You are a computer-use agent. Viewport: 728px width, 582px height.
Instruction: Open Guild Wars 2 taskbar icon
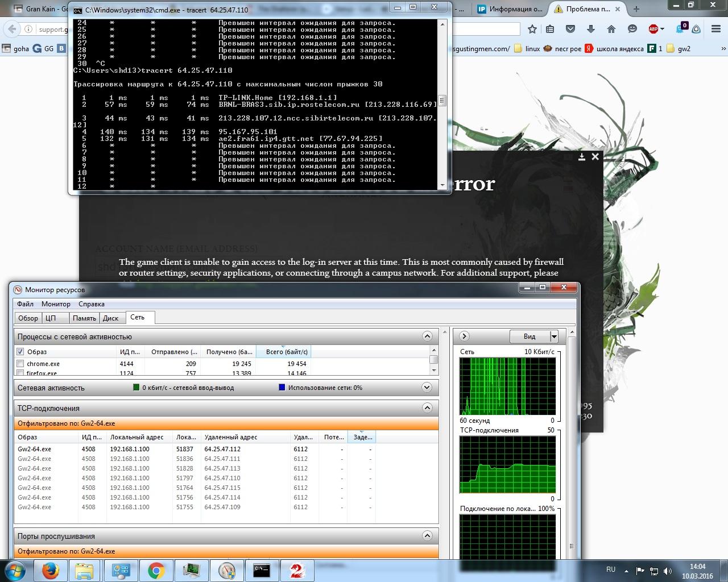tap(297, 570)
